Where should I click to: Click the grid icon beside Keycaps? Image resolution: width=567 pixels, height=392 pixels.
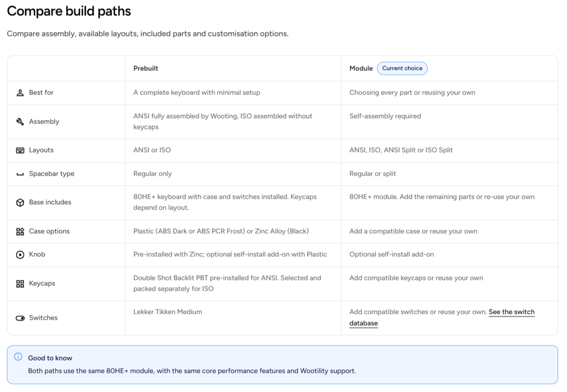pyautogui.click(x=20, y=284)
